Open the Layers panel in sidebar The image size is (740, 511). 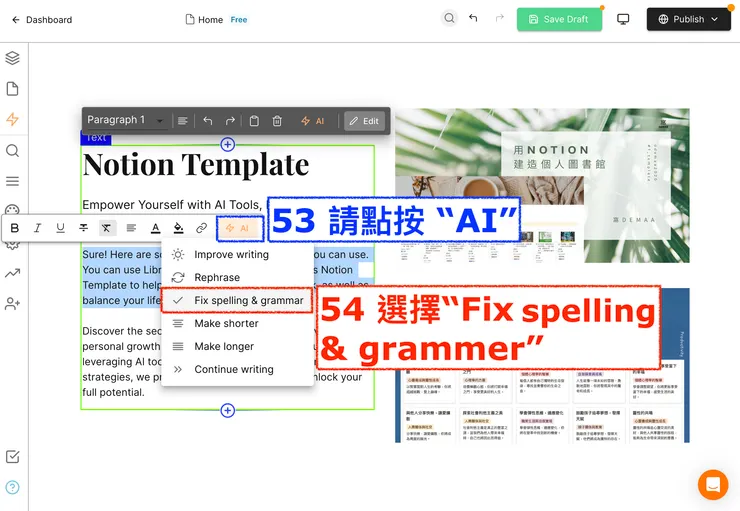13,58
